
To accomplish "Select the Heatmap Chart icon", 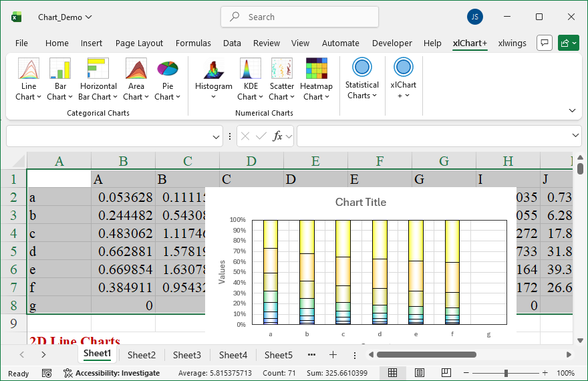I will coord(316,69).
